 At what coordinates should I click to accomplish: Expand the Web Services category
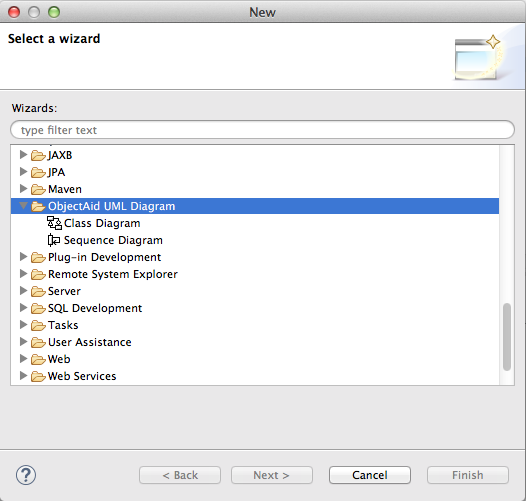(x=23, y=375)
